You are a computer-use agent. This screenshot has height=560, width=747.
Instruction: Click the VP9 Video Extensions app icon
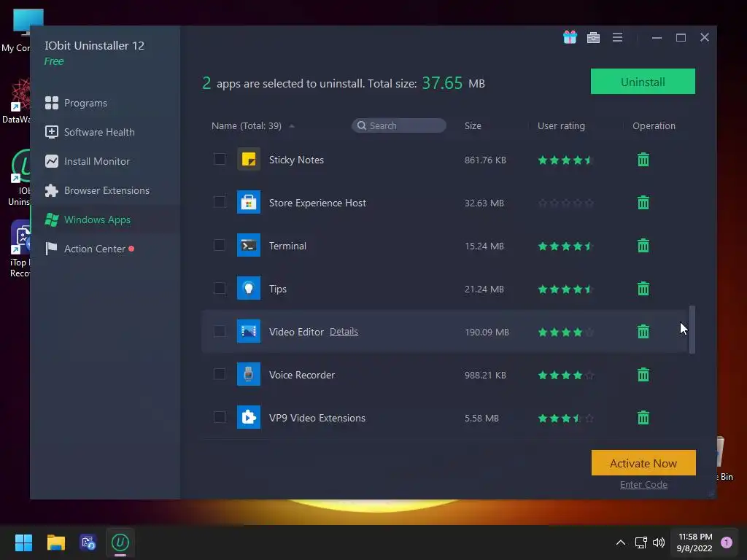[249, 417]
